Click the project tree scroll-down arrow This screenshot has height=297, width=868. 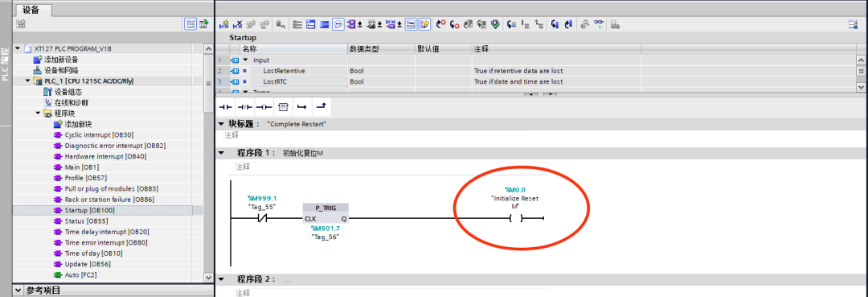point(209,277)
